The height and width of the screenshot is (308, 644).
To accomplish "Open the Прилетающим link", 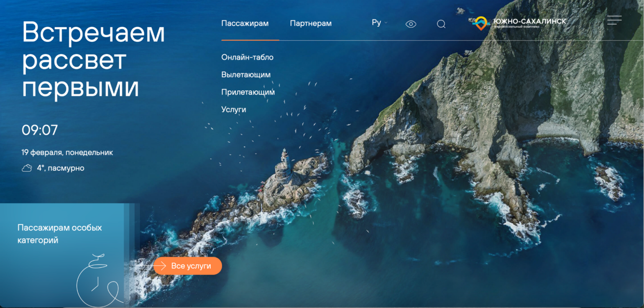I will click(x=248, y=92).
